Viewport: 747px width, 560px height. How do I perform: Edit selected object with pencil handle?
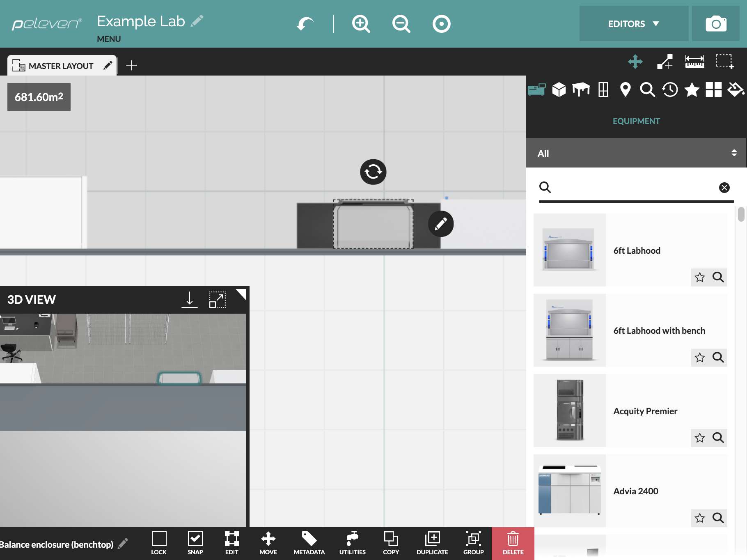[x=441, y=224]
